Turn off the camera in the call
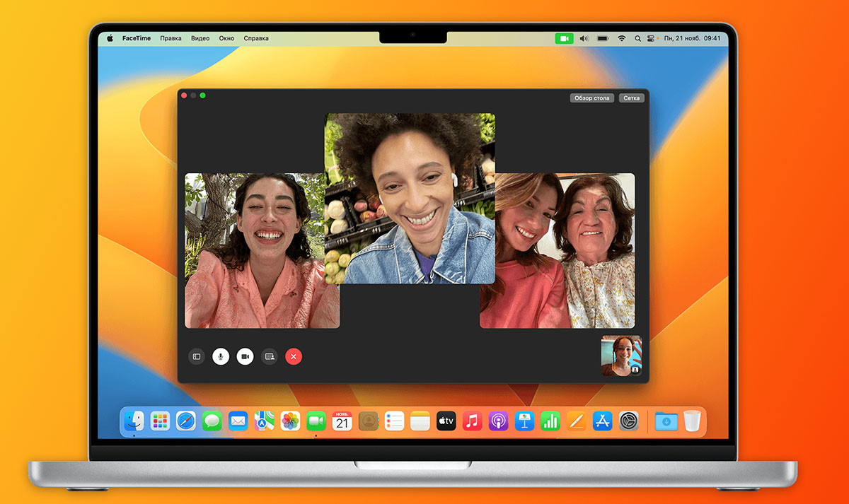849x504 pixels. pos(245,357)
